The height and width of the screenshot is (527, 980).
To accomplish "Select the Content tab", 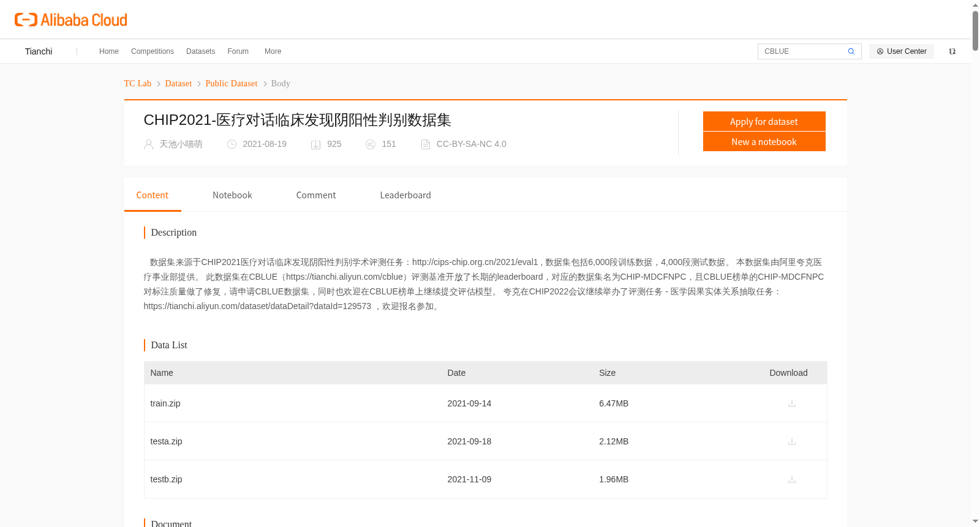I will pyautogui.click(x=153, y=195).
